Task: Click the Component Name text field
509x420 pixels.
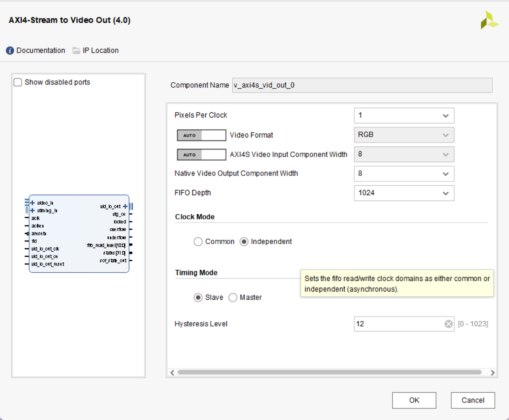Action: 362,85
